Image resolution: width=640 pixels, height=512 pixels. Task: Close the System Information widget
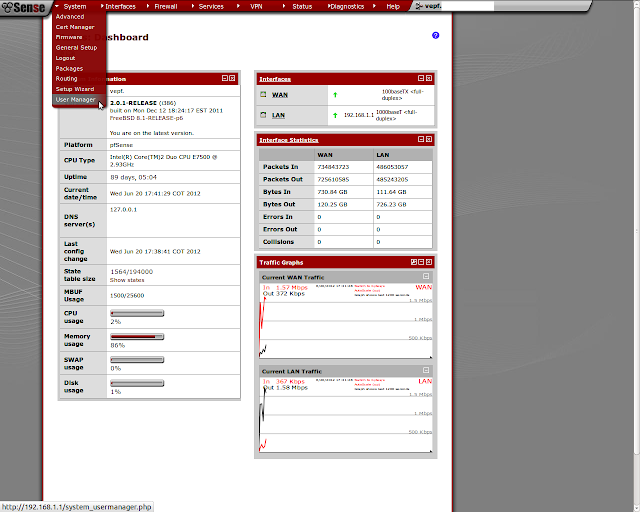tap(232, 78)
